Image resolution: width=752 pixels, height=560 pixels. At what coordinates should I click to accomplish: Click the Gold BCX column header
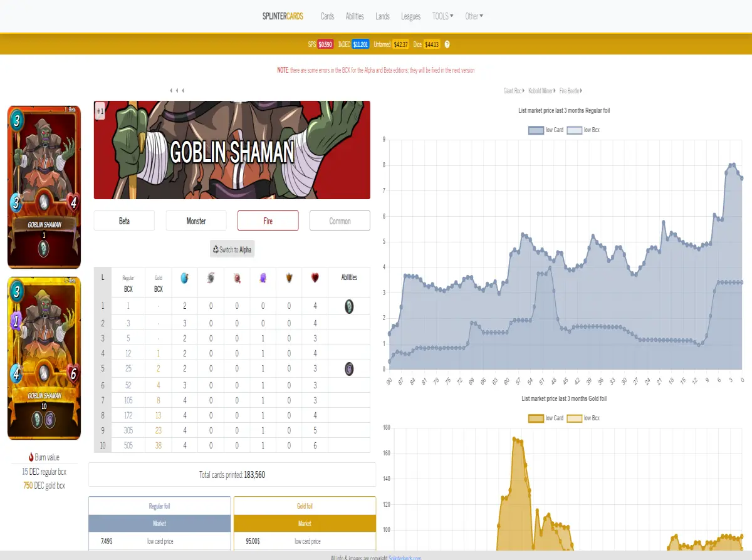tap(158, 283)
